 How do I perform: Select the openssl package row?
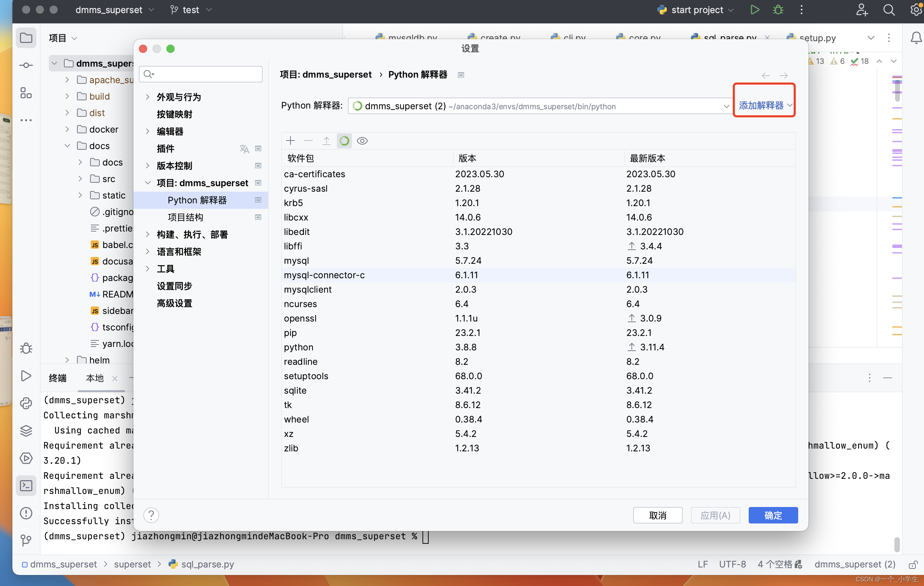pos(538,318)
